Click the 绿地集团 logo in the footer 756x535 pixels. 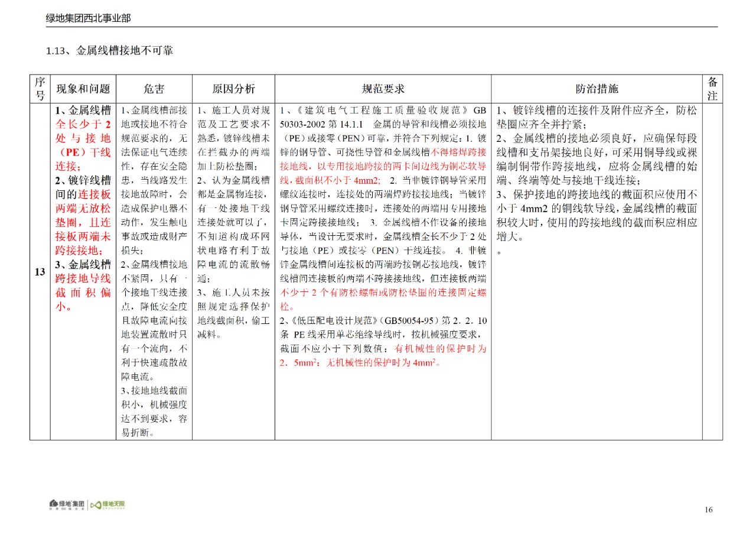click(x=67, y=504)
